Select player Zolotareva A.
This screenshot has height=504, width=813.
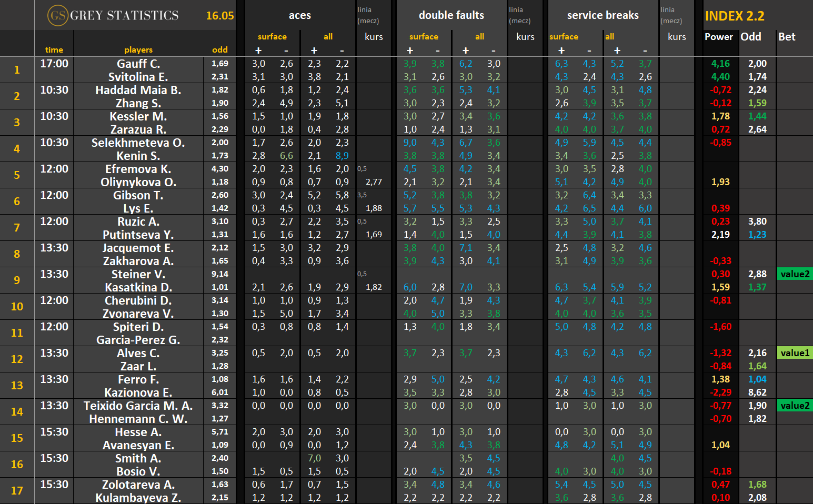(138, 485)
